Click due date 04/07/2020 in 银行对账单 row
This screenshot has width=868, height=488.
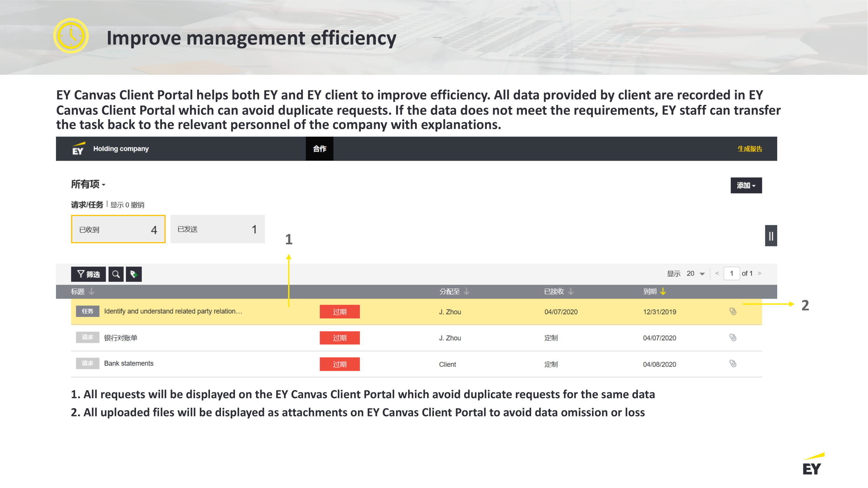(659, 338)
